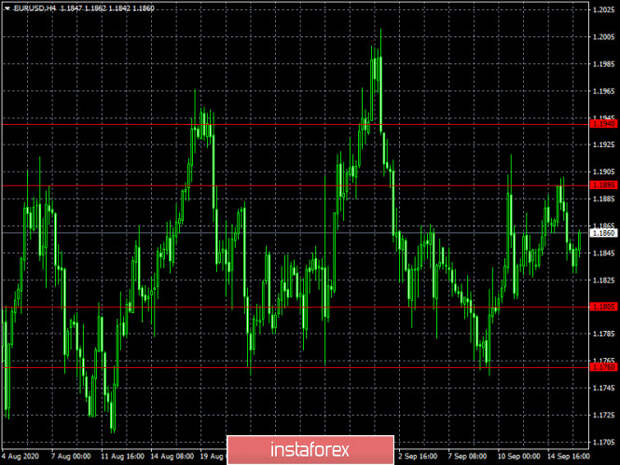Click the instaforex logo banner
This screenshot has width=620, height=465.
coord(310,450)
